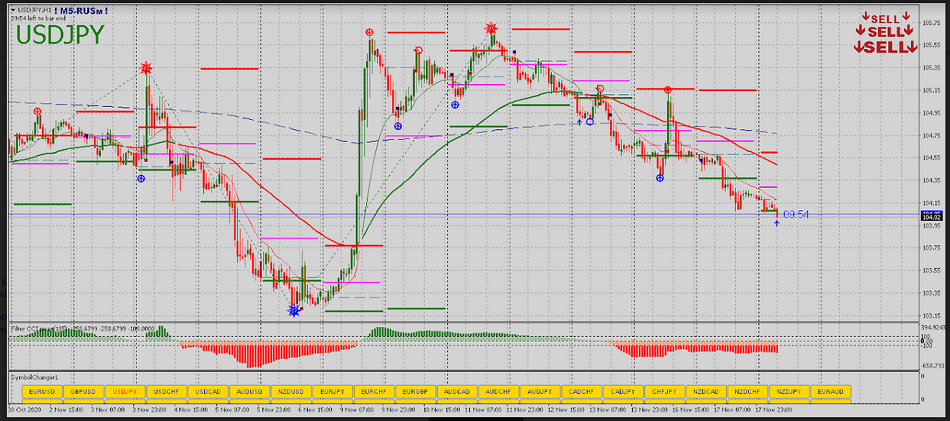Click the large green USDJPY symbol label
This screenshot has height=421, width=950.
pyautogui.click(x=61, y=35)
